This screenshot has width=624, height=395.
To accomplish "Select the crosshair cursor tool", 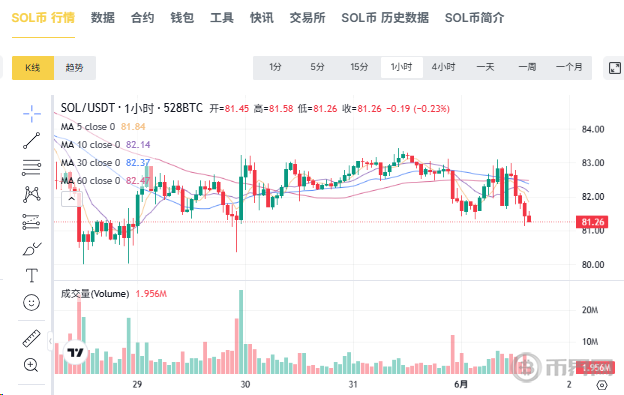I will 32,114.
